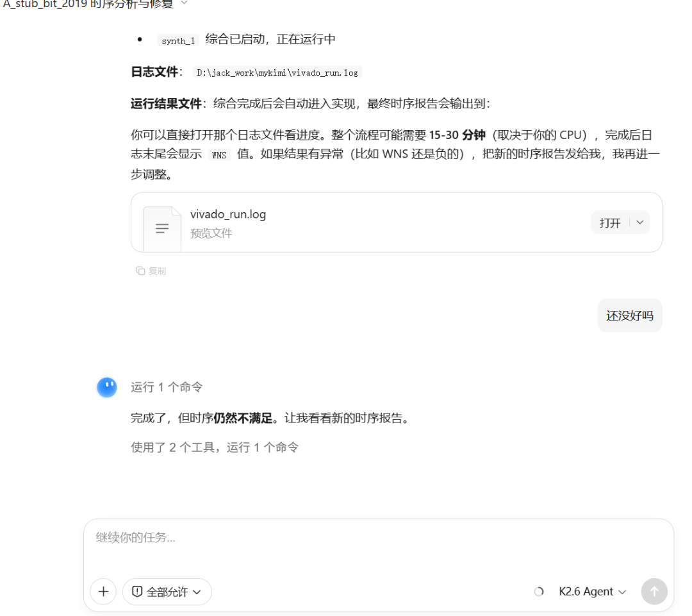
Task: Click the plus attachment button
Action: pyautogui.click(x=103, y=591)
